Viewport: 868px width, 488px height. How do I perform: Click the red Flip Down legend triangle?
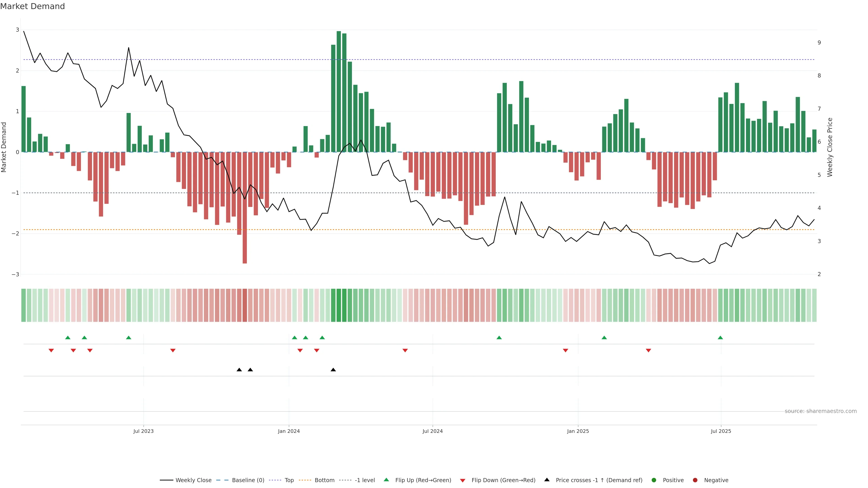coord(463,480)
